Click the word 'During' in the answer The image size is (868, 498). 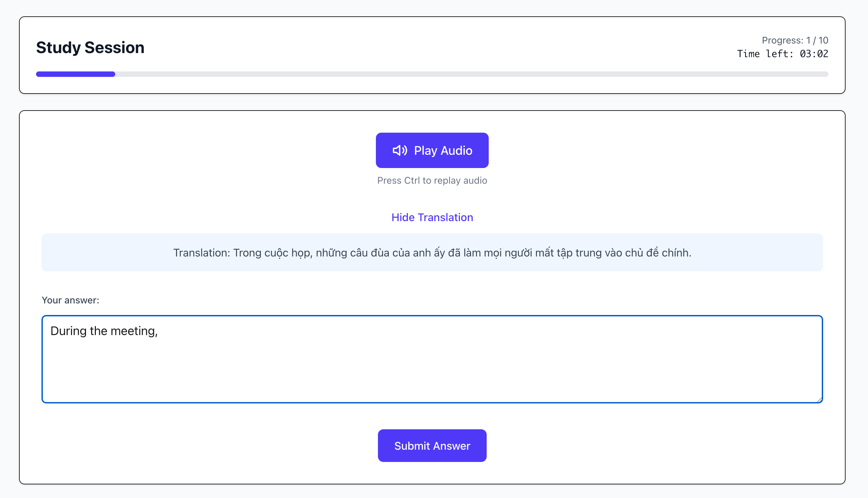68,331
